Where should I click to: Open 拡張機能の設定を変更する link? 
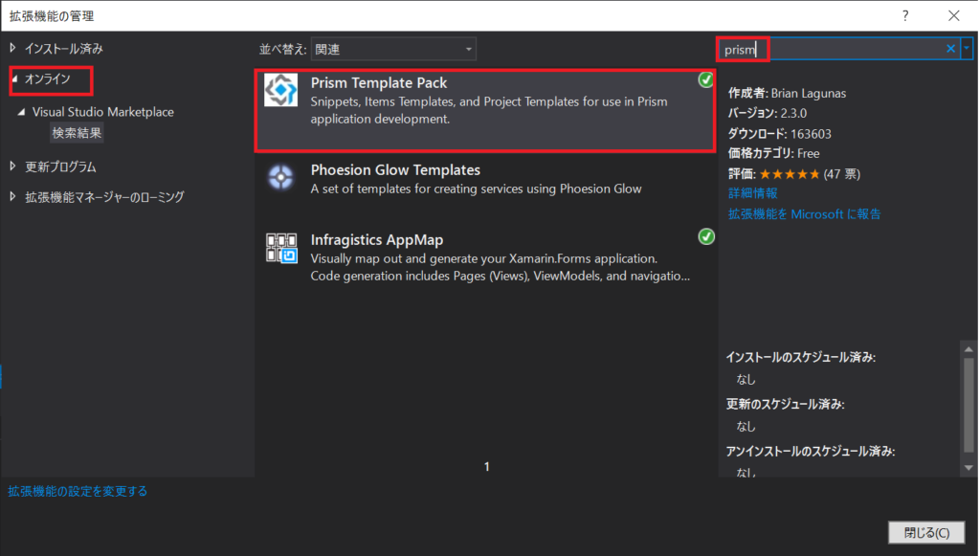(78, 491)
